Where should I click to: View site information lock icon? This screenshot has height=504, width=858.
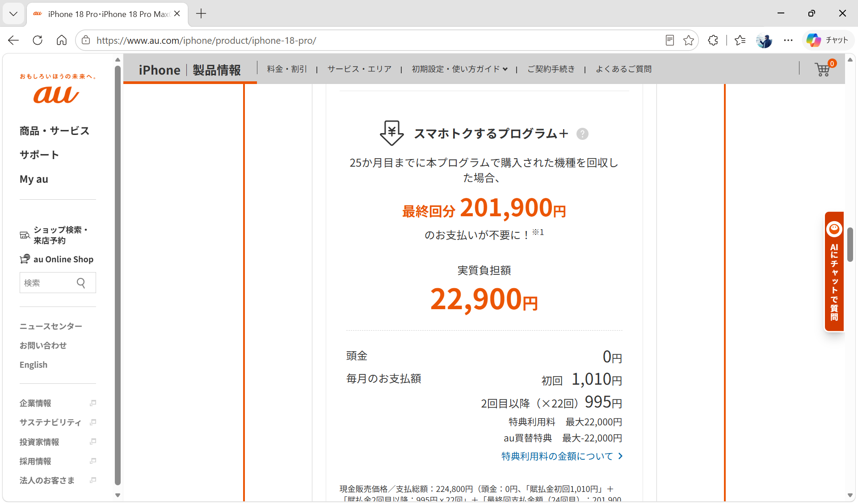pos(86,40)
